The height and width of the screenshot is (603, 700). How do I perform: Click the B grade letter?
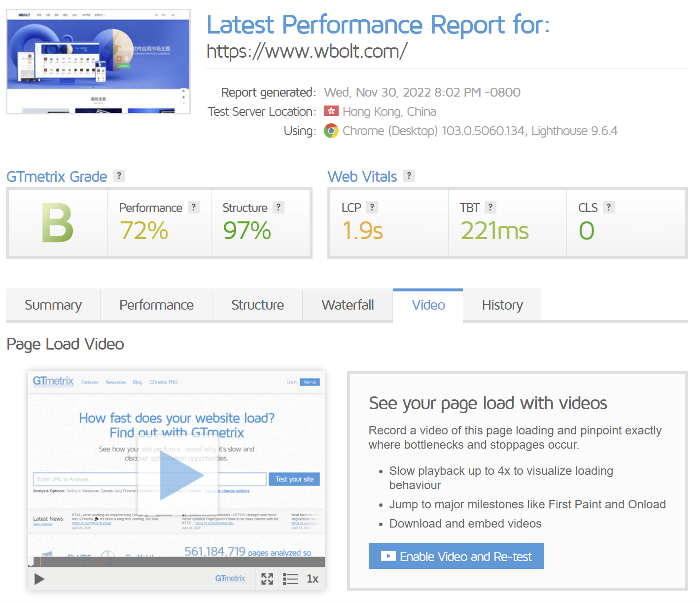click(x=58, y=223)
